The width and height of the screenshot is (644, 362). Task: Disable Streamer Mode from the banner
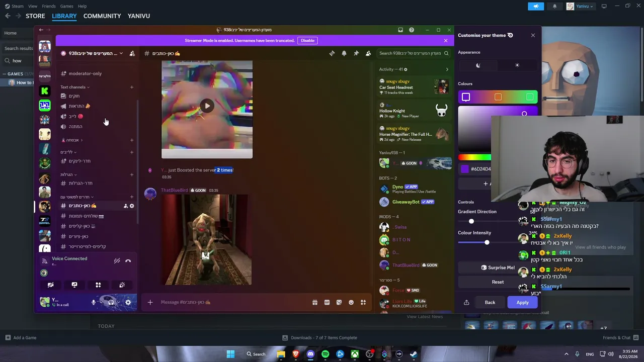coord(307,41)
